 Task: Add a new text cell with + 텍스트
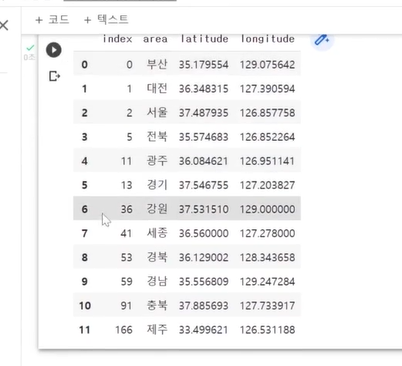pos(106,20)
